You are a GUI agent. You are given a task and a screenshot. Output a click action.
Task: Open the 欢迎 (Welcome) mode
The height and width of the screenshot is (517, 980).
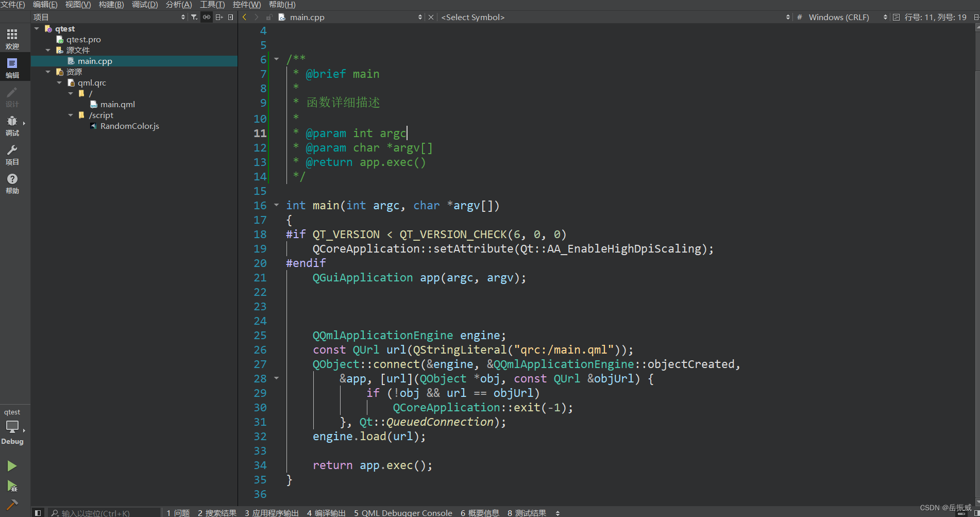(12, 39)
